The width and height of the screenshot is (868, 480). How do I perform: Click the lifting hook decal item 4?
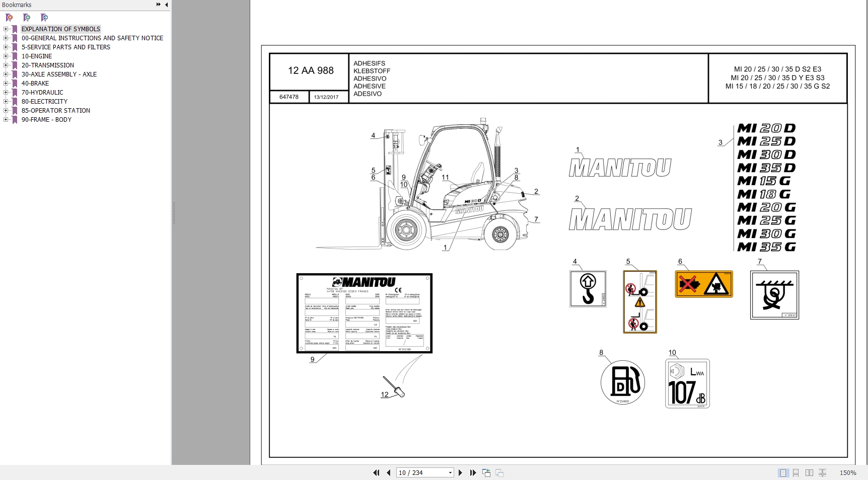coord(588,289)
